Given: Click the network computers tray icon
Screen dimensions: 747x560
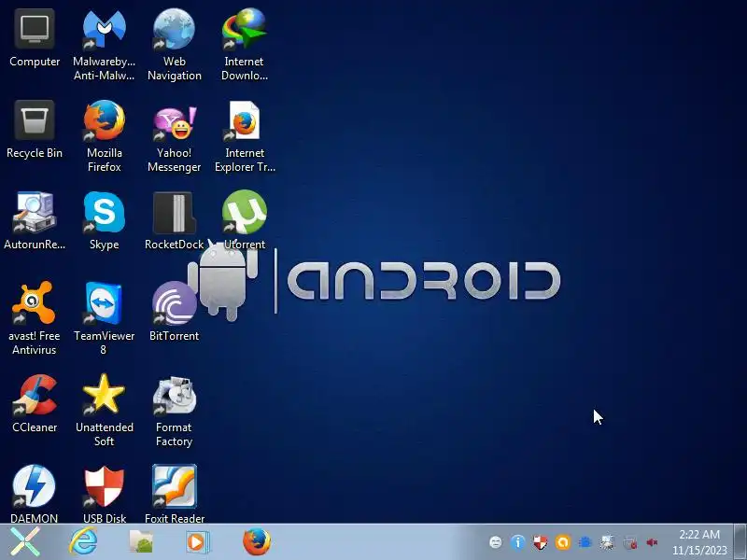Looking at the screenshot, I should [x=608, y=542].
